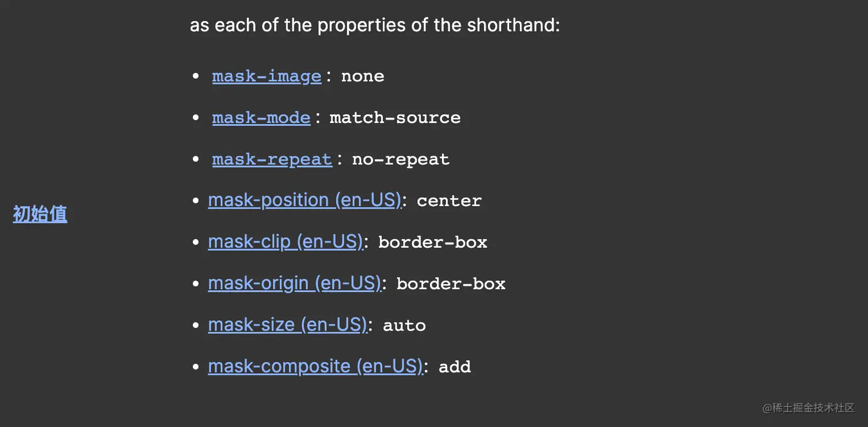
Task: Follow the mask-size (en-US) link
Action: click(x=287, y=325)
